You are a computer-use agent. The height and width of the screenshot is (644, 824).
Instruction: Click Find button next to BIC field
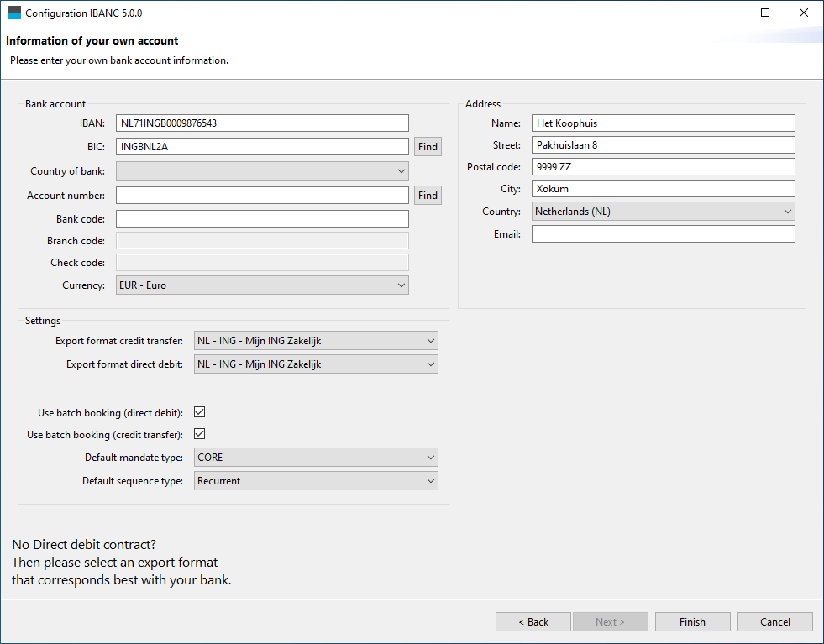pos(428,147)
